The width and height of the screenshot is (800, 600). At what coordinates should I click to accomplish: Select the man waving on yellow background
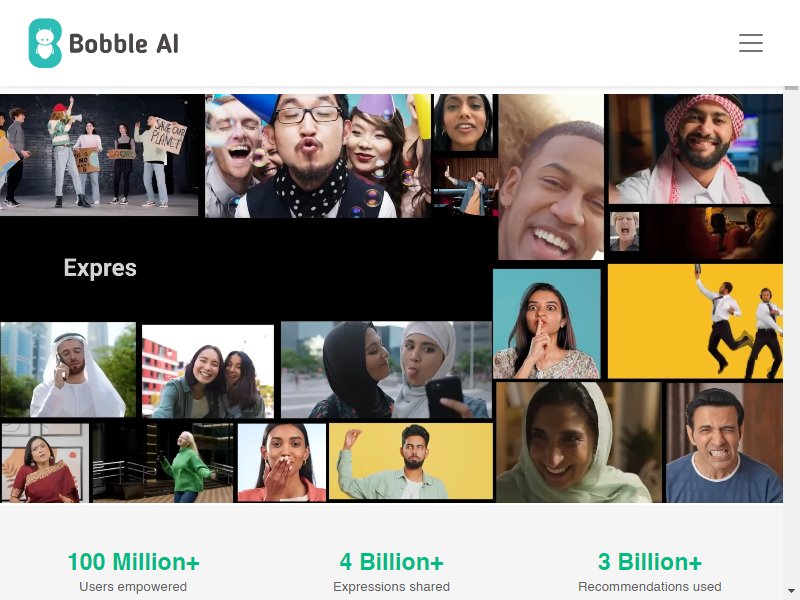click(x=411, y=461)
